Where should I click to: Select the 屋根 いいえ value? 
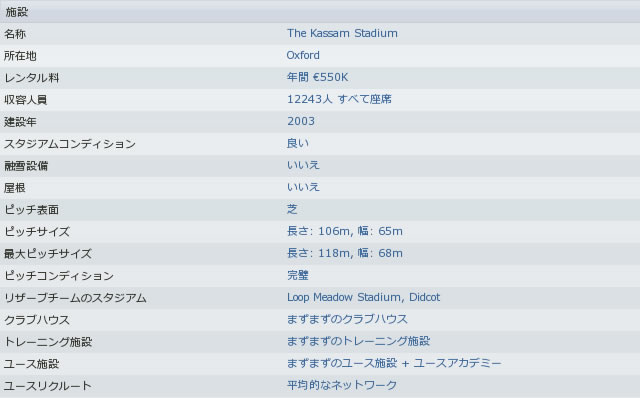tap(303, 187)
